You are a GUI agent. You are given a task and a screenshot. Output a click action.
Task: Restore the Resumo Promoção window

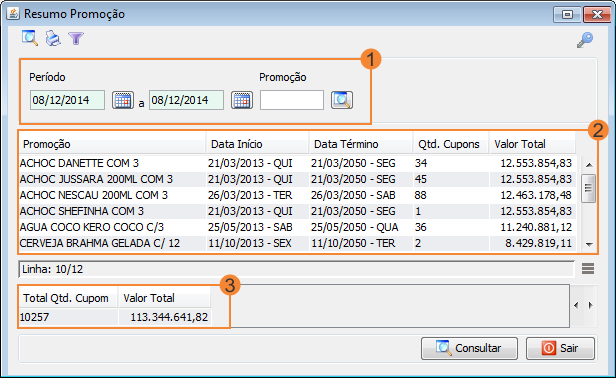click(567, 15)
